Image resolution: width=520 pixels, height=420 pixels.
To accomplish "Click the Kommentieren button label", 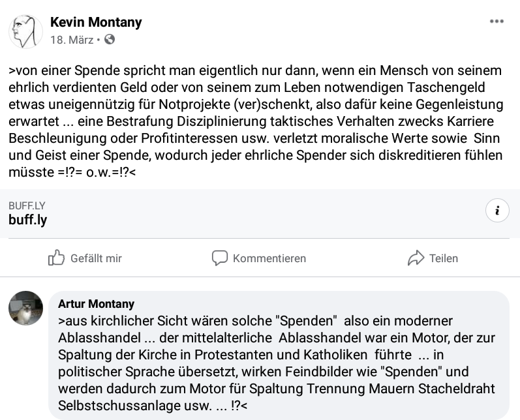I will click(269, 258).
